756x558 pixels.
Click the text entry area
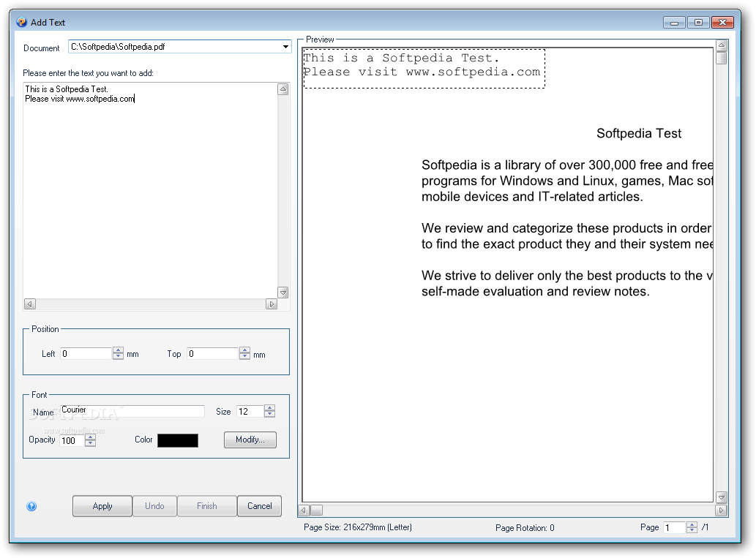point(151,190)
